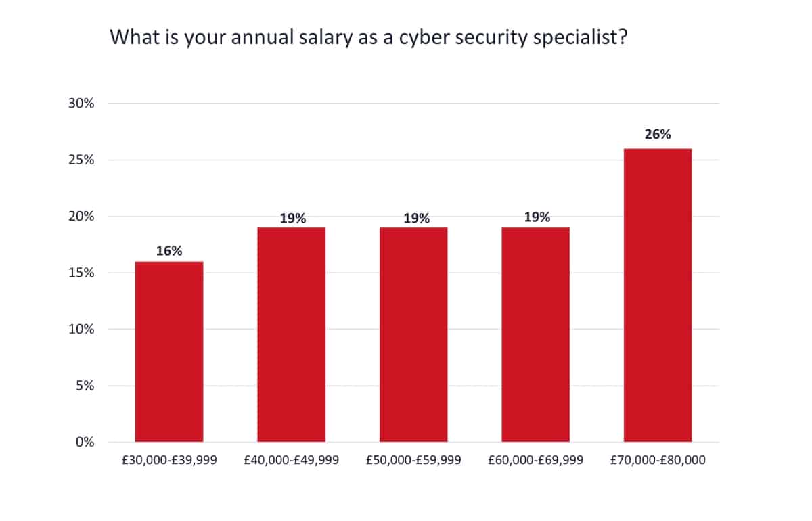Screen dimensions: 812x521
Task: Click the 19% label above the £50,000-£59,999 bar
Action: [413, 218]
